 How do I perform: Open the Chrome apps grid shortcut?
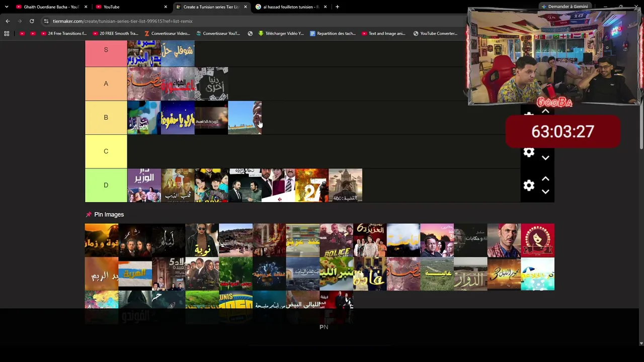click(x=7, y=34)
